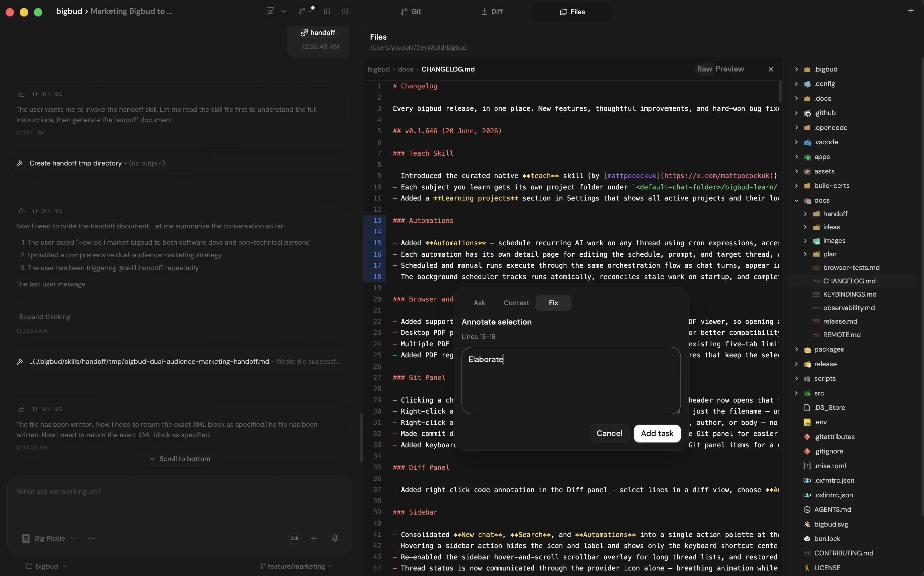Switch to Raw view mode
Image resolution: width=924 pixels, height=576 pixels.
click(704, 69)
